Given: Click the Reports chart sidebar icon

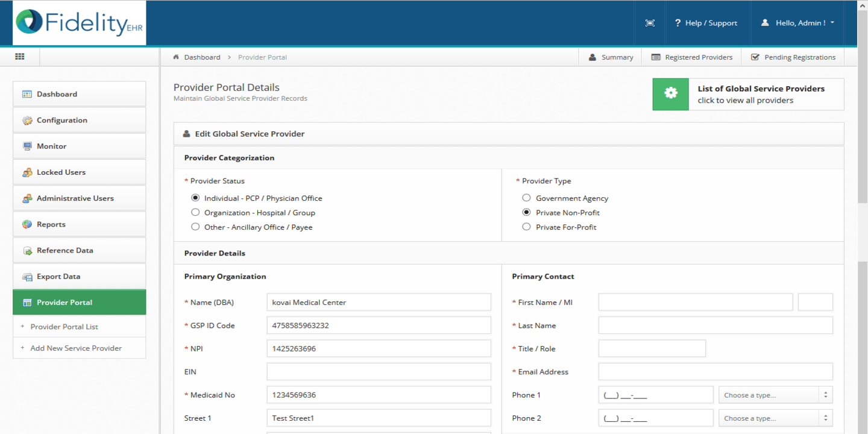Looking at the screenshot, I should click(27, 224).
